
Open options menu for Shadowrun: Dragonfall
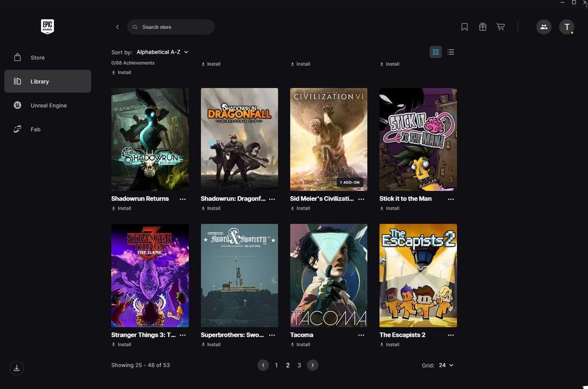click(272, 199)
